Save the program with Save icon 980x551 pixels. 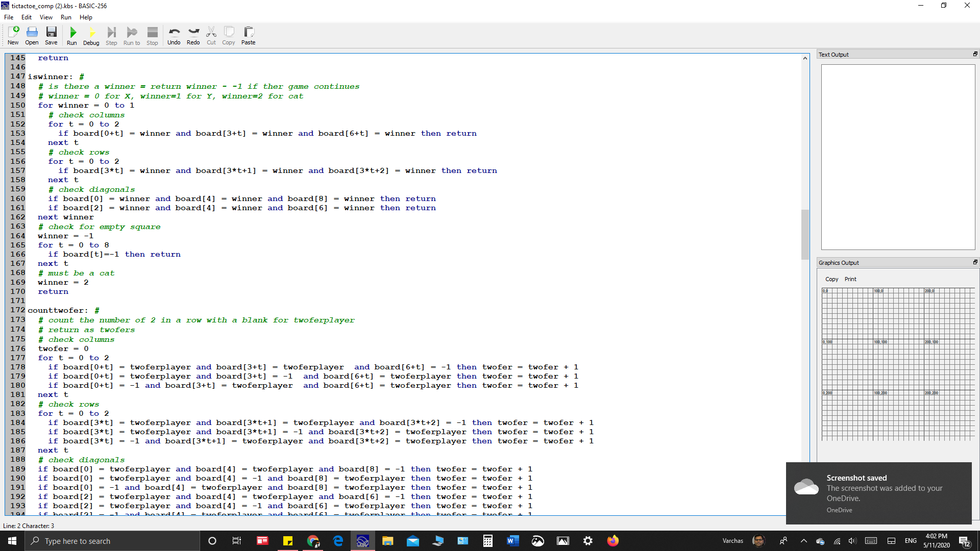[51, 36]
